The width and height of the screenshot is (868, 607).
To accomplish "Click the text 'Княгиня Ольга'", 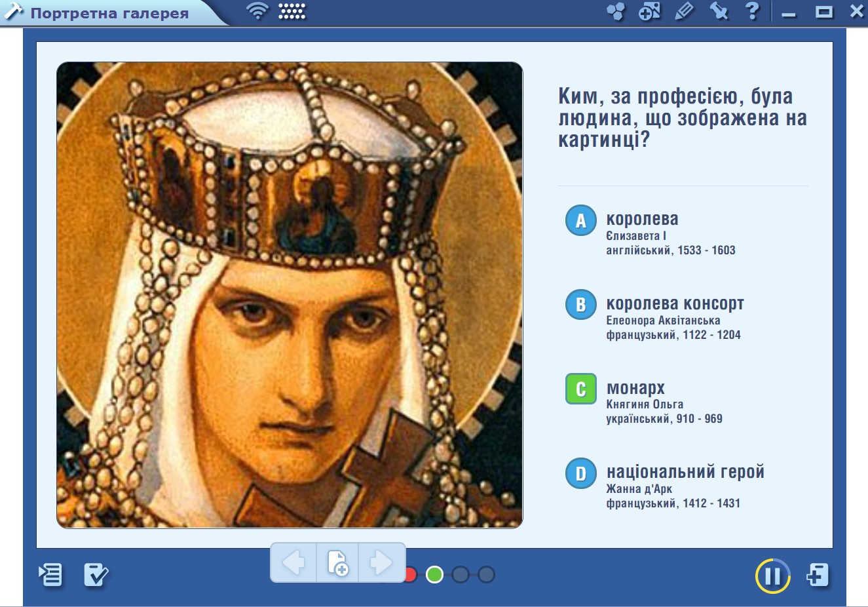I will tap(645, 404).
